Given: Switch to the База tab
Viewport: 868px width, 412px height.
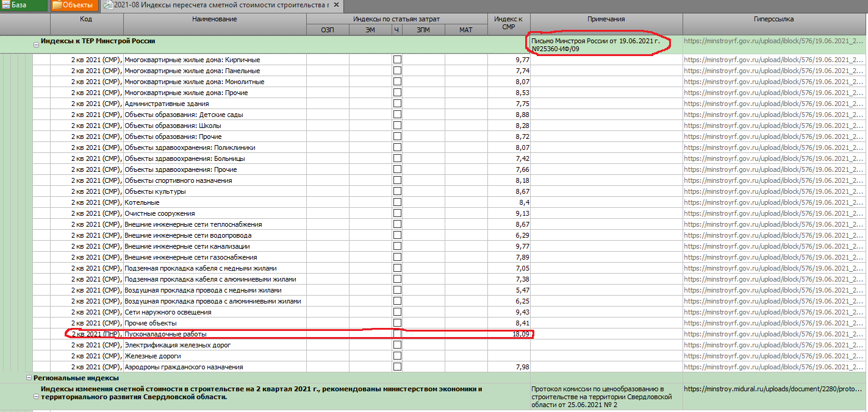Looking at the screenshot, I should coord(23,5).
